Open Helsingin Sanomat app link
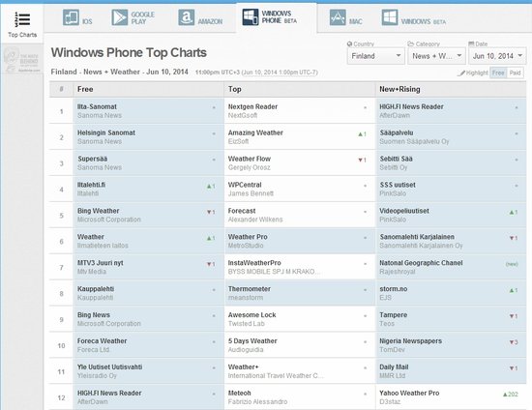 pyautogui.click(x=106, y=132)
